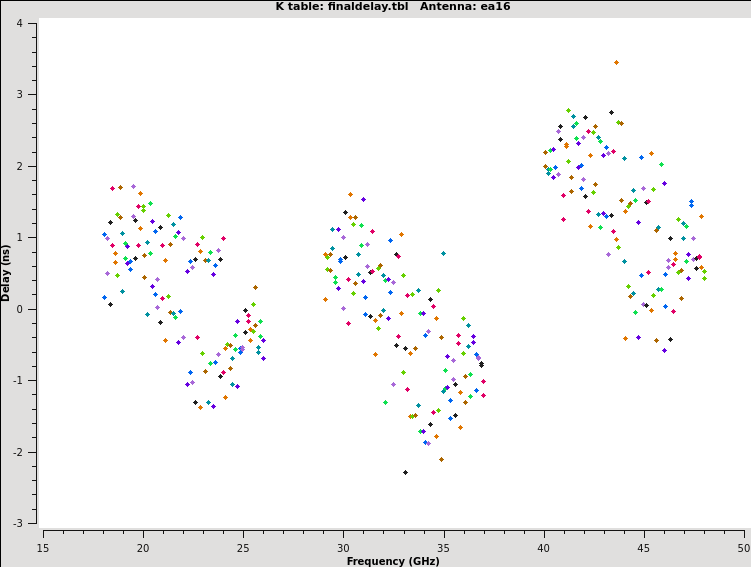Click the x-axis tick label 50
This screenshot has height=567, width=751.
pyautogui.click(x=743, y=548)
